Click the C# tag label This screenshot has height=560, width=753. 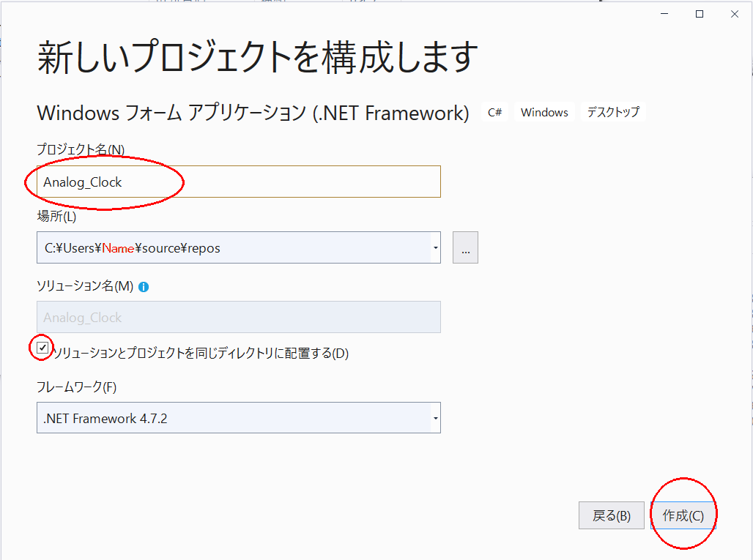click(494, 112)
